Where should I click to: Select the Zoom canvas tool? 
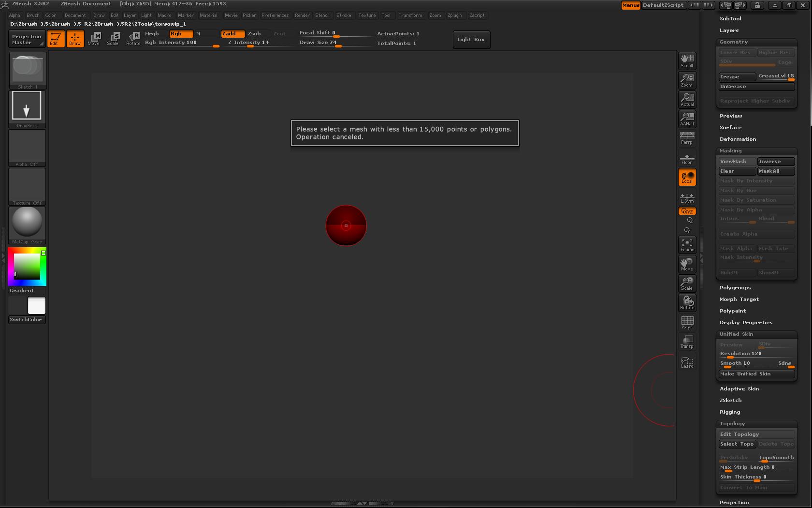click(687, 80)
